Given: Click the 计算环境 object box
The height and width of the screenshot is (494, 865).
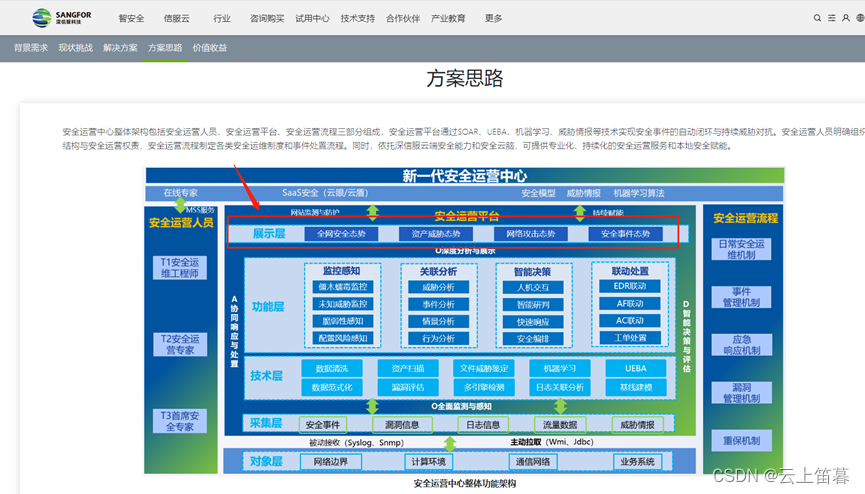Looking at the screenshot, I should click(x=428, y=461).
